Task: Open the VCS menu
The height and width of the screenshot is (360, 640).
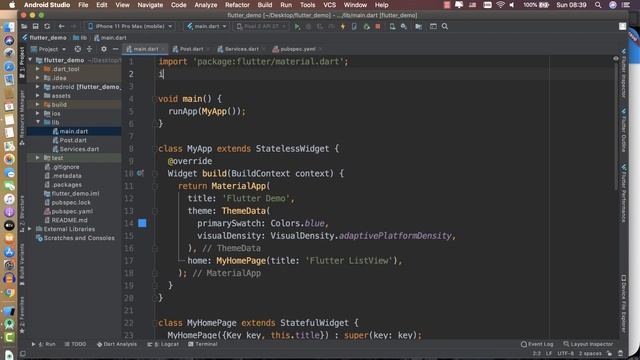Action: pos(329,5)
